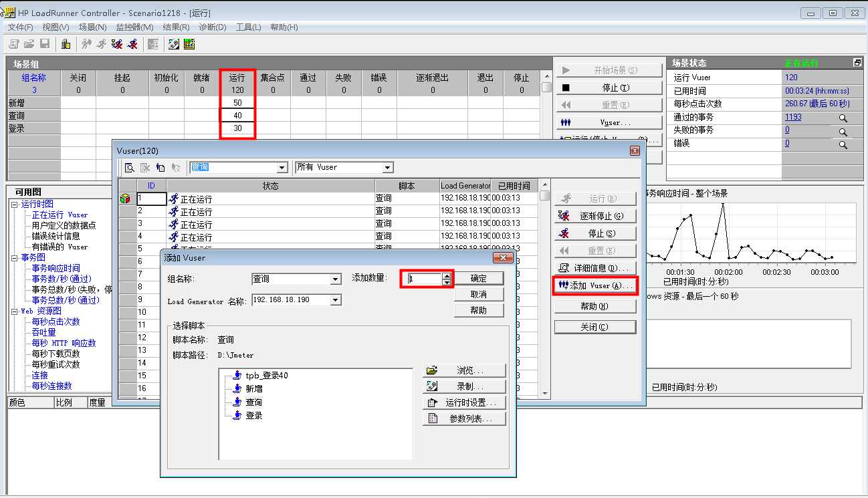The width and height of the screenshot is (868, 498).
Task: Click the detach icon on 场景状态 panel header
Action: (x=857, y=63)
